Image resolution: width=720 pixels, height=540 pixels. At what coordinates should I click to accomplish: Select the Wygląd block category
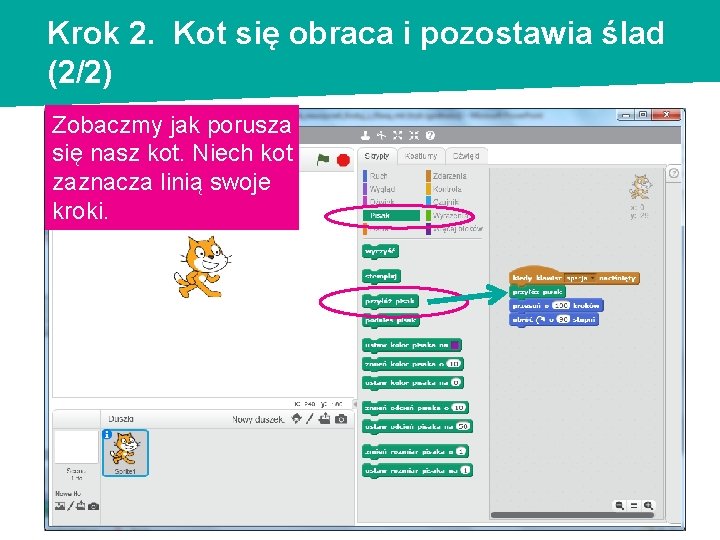click(381, 189)
